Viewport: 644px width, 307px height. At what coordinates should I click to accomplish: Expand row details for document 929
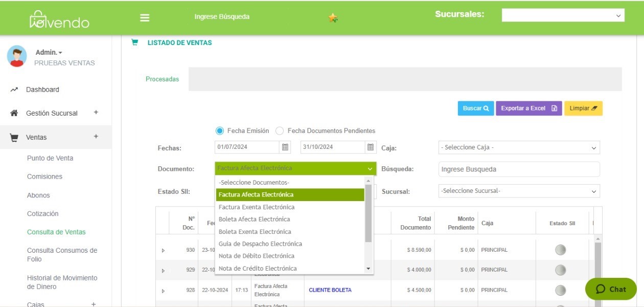(163, 270)
